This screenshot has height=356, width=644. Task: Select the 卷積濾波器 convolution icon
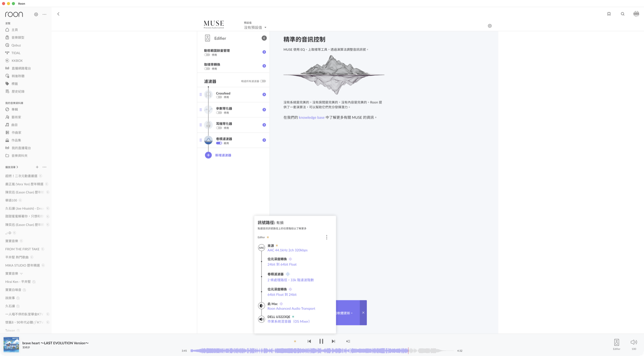[208, 140]
